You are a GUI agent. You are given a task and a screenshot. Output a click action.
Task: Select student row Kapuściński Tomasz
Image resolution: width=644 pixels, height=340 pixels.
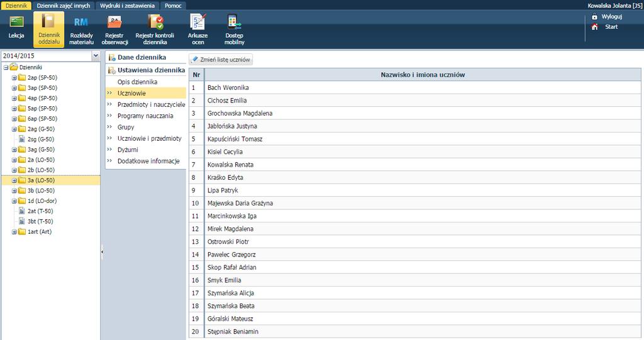[415, 139]
